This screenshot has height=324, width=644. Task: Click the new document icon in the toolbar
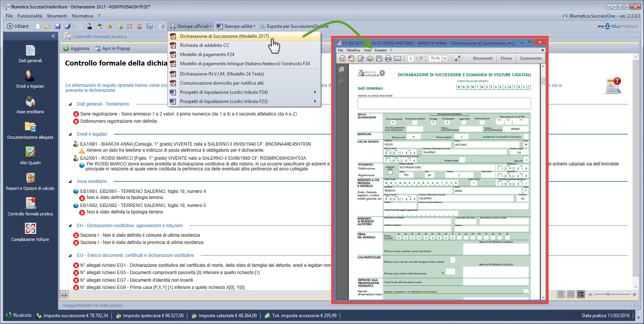click(x=38, y=26)
